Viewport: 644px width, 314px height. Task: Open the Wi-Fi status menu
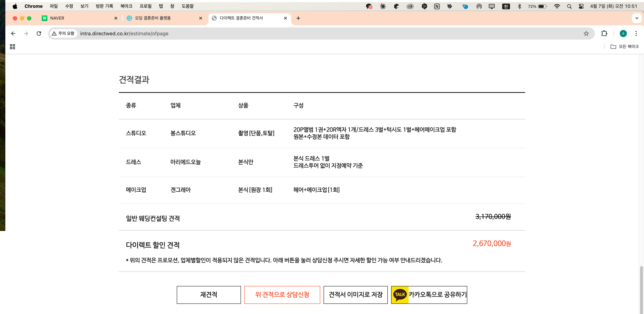coord(557,6)
